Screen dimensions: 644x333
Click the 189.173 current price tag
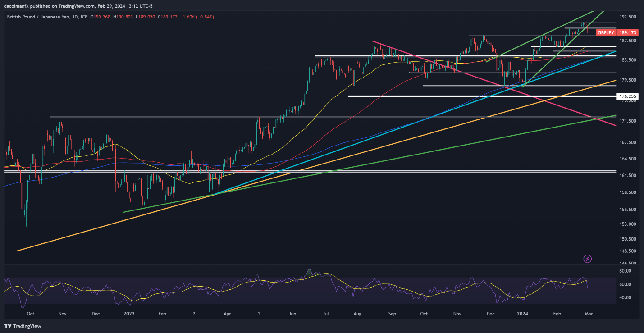(628, 33)
